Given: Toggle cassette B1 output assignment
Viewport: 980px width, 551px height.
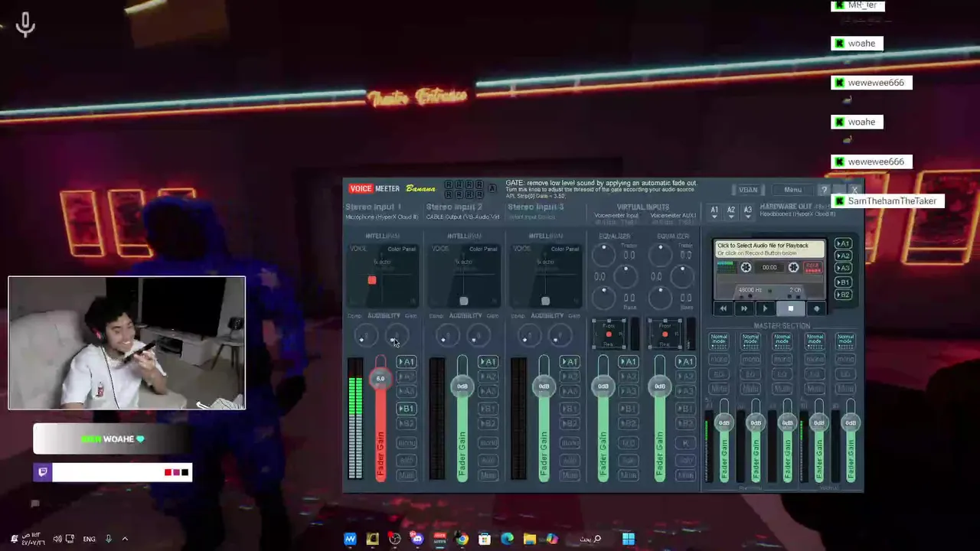Looking at the screenshot, I should [843, 282].
